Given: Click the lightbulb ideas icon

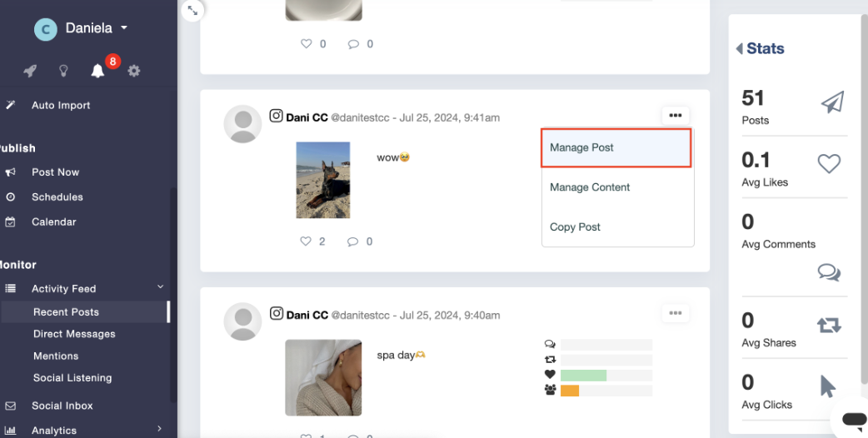Looking at the screenshot, I should (63, 71).
